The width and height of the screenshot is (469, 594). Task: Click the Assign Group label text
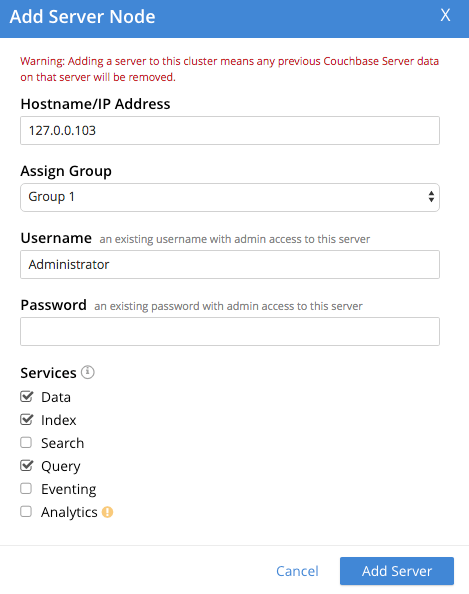[x=66, y=171]
